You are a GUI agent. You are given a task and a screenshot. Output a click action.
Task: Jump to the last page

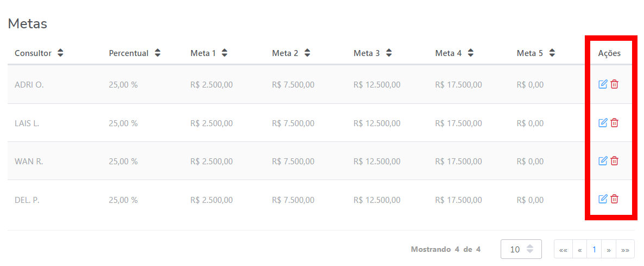pyautogui.click(x=625, y=250)
